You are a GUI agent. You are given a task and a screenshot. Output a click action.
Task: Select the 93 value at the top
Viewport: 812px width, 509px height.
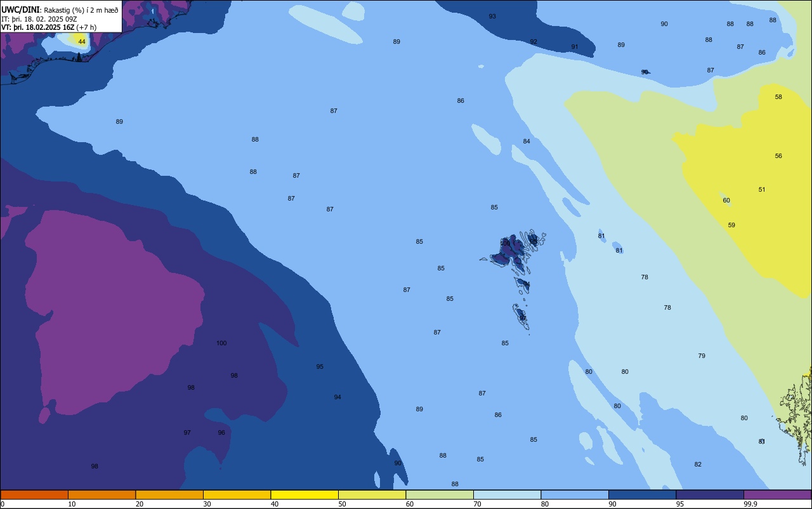tap(492, 16)
